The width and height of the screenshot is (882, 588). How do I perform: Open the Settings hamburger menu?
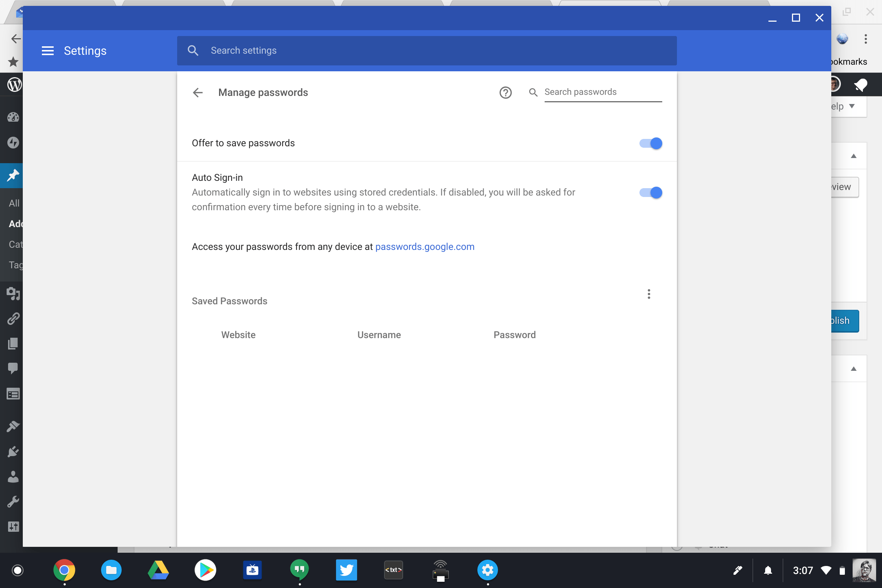[x=48, y=51]
